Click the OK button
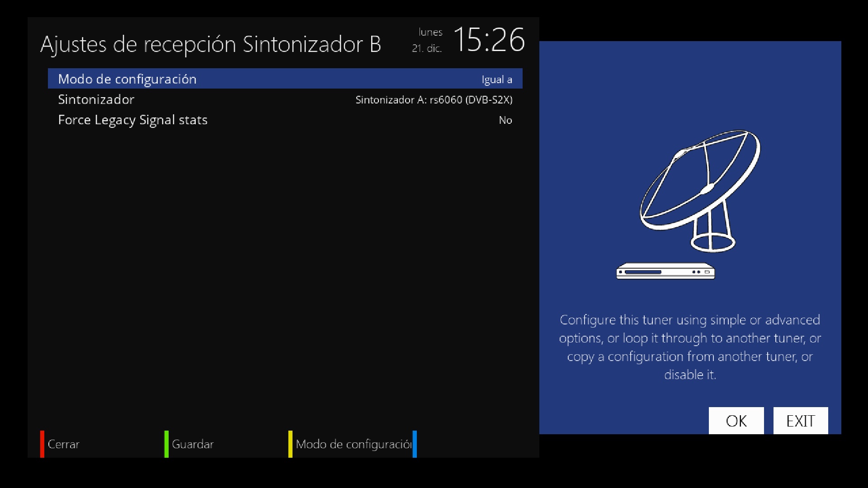 tap(736, 421)
